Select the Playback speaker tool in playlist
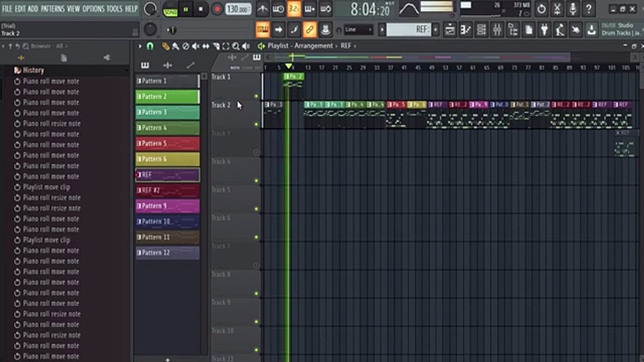 [x=246, y=46]
